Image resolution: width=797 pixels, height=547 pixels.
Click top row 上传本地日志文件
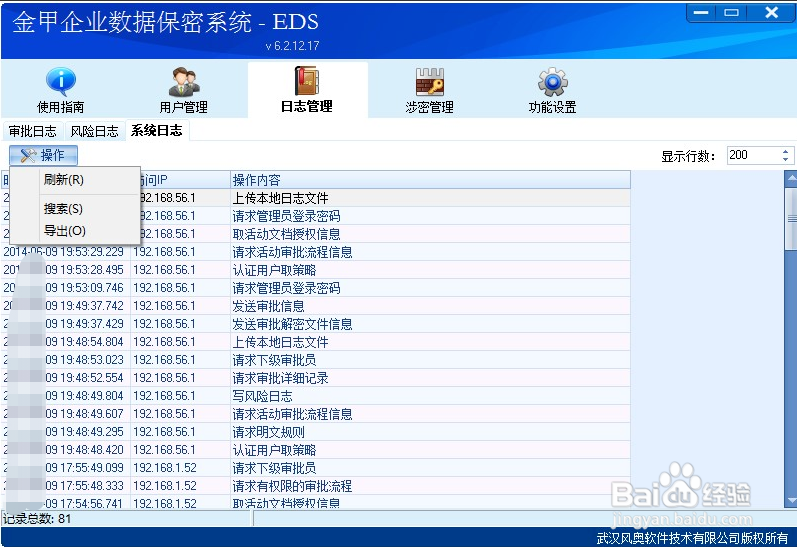point(280,198)
